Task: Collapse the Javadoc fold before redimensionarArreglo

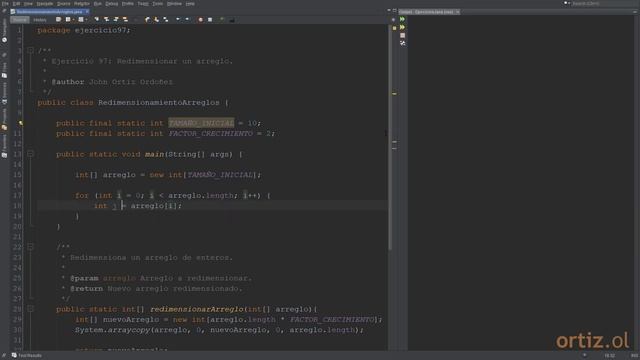Action: tap(31, 247)
